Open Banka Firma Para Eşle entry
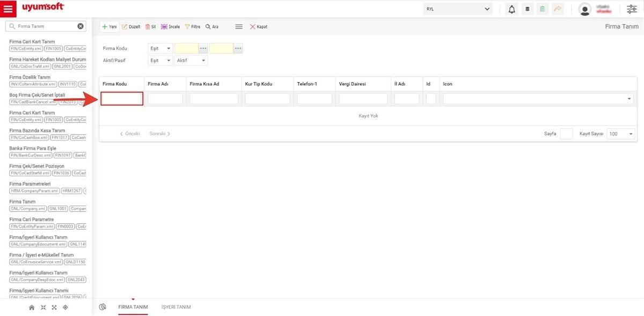 (33, 148)
